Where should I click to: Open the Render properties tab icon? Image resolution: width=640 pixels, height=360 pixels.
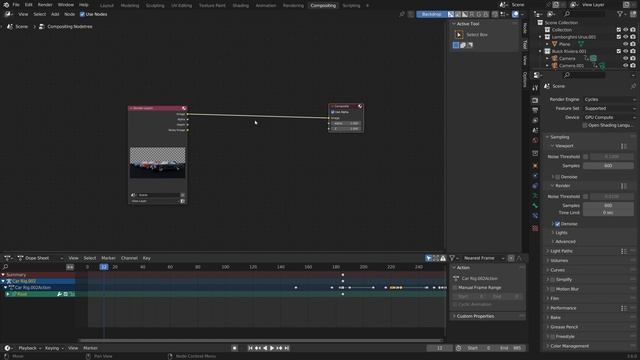tap(535, 100)
